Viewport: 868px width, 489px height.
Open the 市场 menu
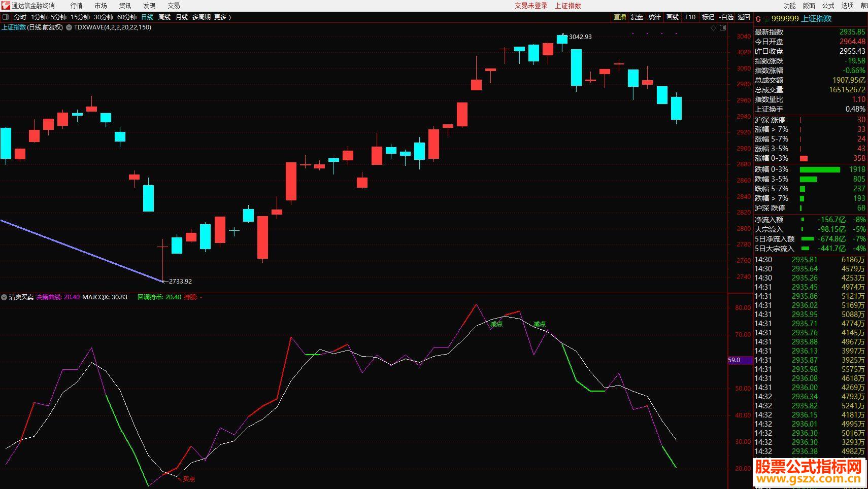101,6
